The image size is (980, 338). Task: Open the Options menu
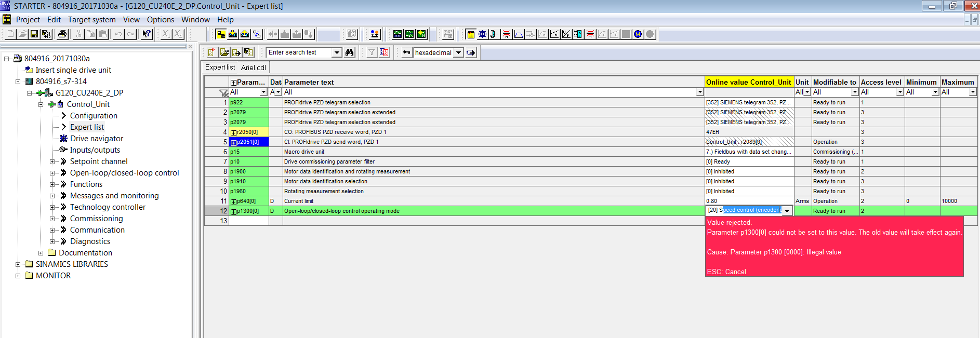[x=161, y=20]
